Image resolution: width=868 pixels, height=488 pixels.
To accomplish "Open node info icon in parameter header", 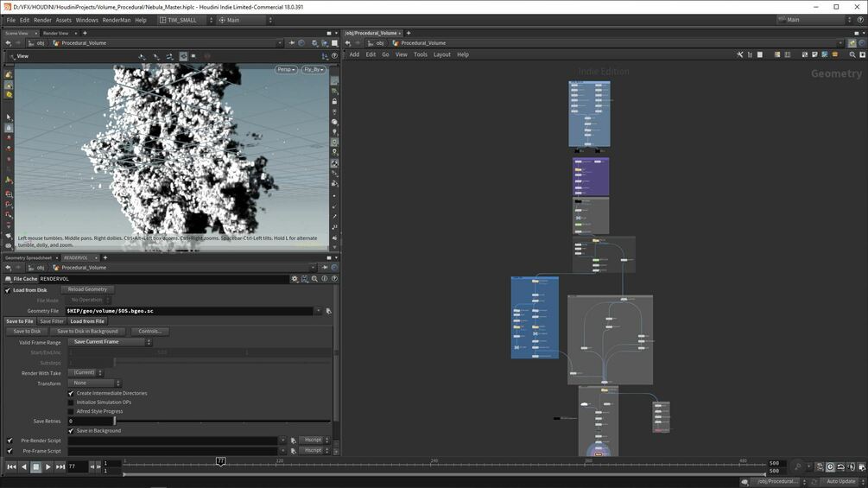I will pyautogui.click(x=325, y=279).
